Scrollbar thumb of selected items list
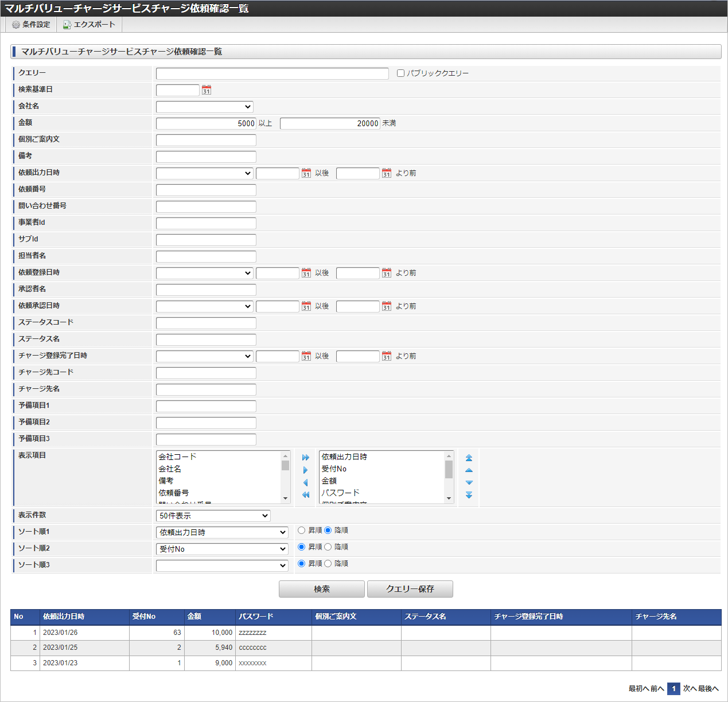Image resolution: width=728 pixels, height=702 pixels. (449, 469)
